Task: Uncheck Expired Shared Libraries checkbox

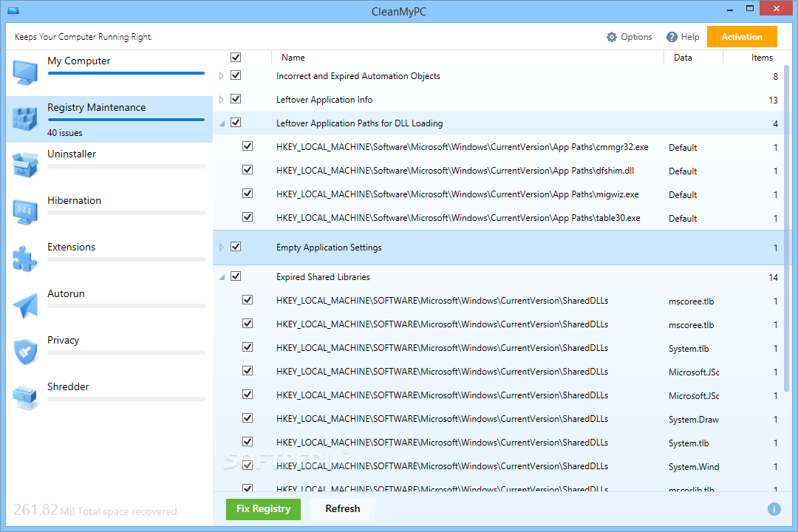Action: click(x=236, y=276)
